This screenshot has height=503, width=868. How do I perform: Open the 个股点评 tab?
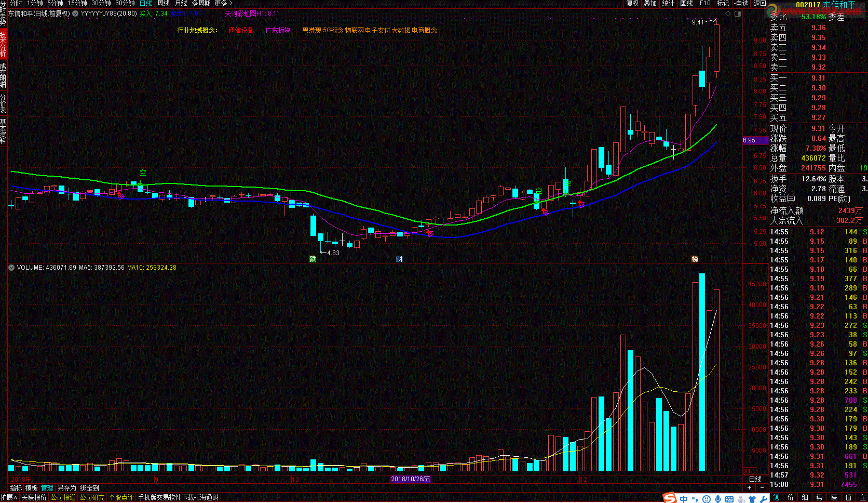[121, 497]
